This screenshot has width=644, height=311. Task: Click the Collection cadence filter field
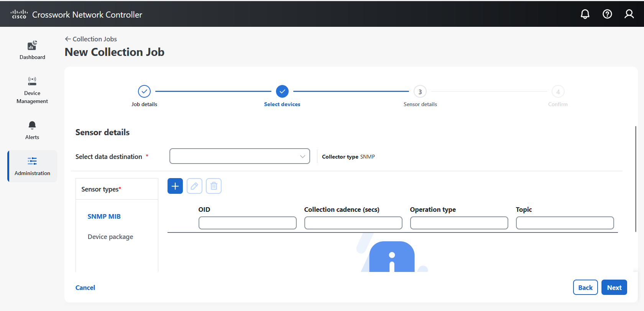[353, 223]
